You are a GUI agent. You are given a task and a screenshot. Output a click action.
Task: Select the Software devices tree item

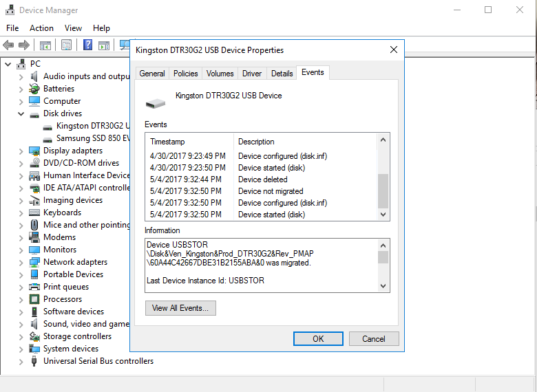tap(74, 312)
